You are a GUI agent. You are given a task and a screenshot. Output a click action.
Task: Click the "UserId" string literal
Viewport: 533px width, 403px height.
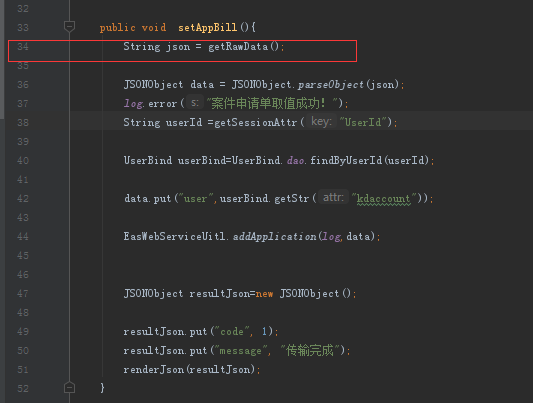pos(363,122)
